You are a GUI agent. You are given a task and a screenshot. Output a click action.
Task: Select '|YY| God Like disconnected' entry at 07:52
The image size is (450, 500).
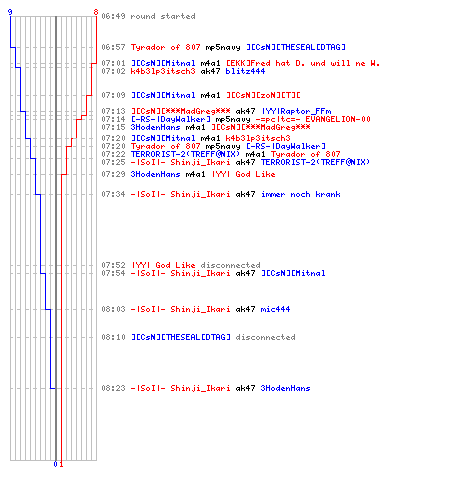[x=196, y=265]
